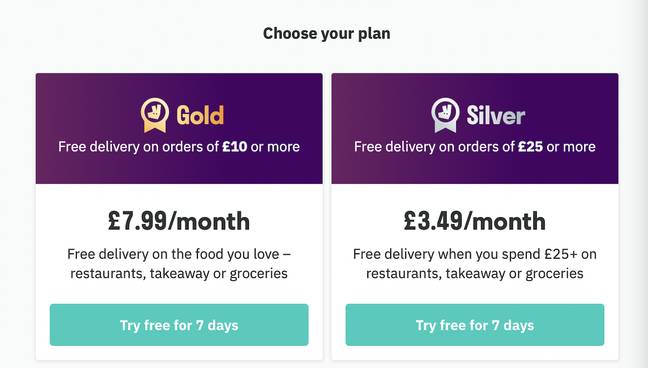This screenshot has height=368, width=648.
Task: Select the Gold plan title text
Action: 200,115
